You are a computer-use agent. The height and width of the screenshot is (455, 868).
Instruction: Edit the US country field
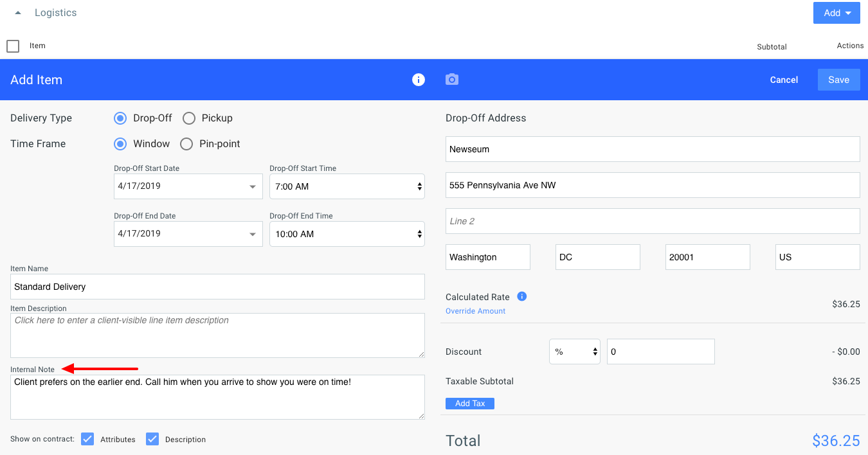tap(818, 257)
